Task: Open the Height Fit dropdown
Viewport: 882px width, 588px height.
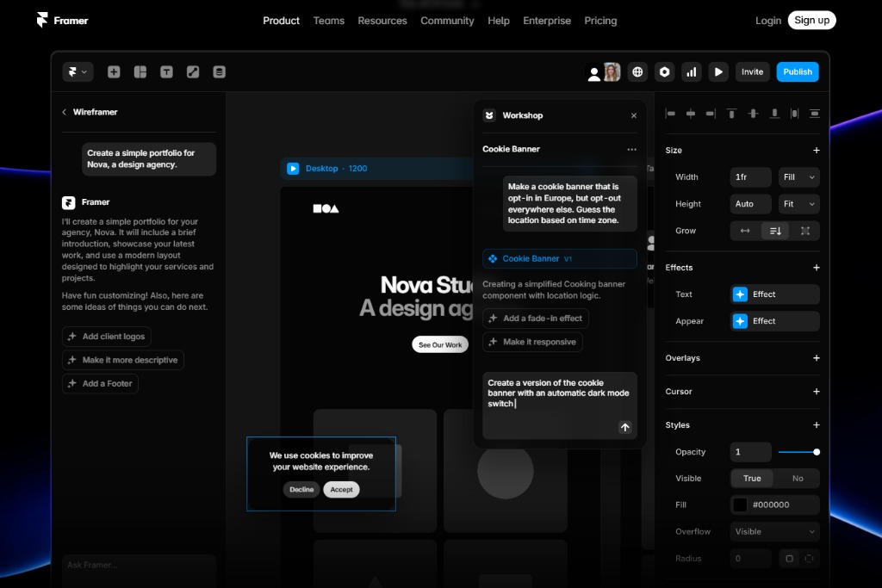Action: 798,203
